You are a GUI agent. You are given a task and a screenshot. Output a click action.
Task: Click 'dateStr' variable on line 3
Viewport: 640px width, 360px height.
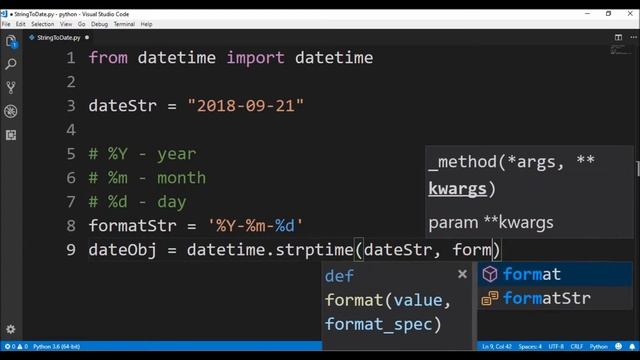coord(122,106)
